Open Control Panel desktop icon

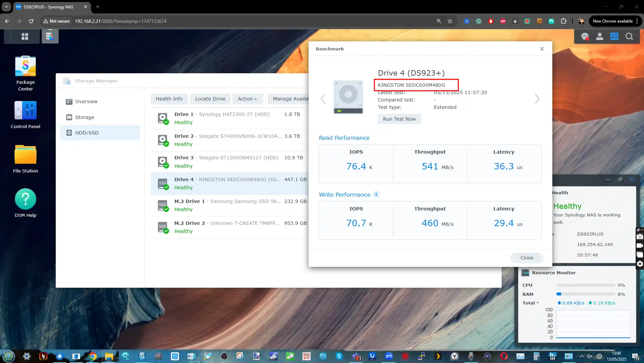(x=26, y=115)
